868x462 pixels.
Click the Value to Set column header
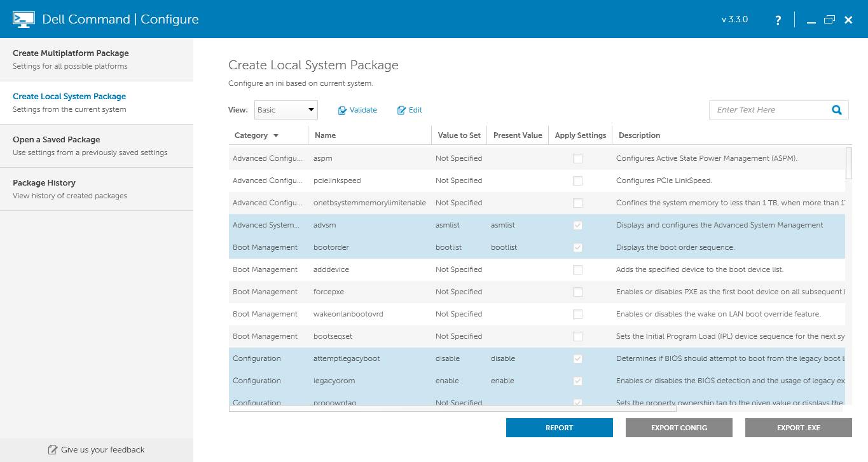point(459,135)
